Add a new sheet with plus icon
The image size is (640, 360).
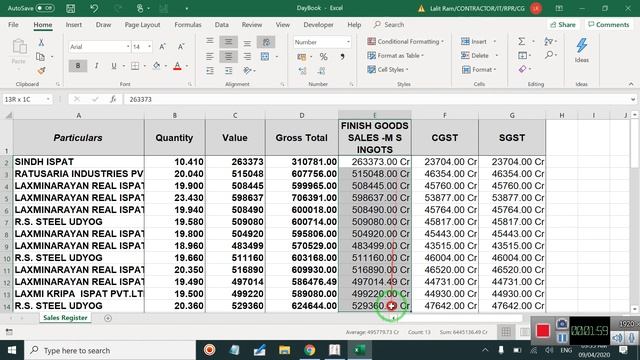tap(108, 318)
